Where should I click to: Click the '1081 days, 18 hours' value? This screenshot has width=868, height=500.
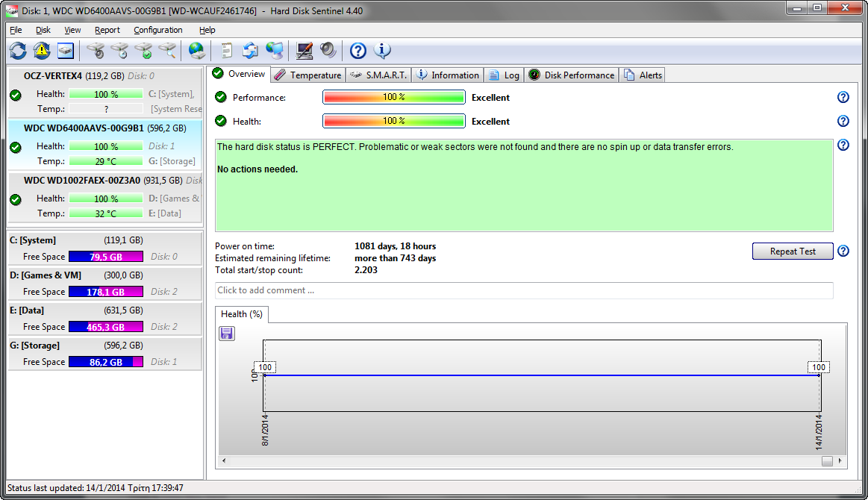point(396,246)
